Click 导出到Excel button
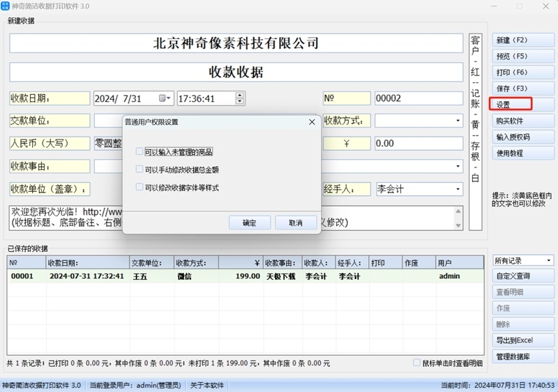 click(x=523, y=340)
